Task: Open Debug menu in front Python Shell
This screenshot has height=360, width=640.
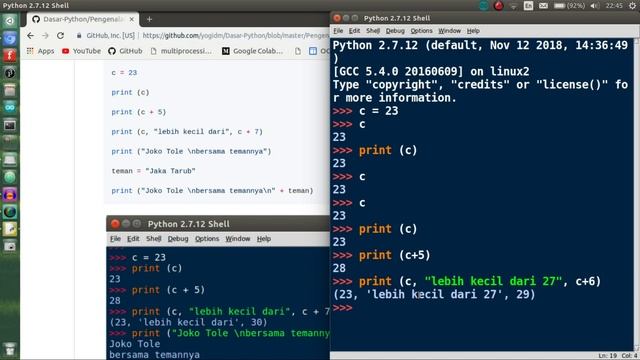Action: [x=395, y=31]
